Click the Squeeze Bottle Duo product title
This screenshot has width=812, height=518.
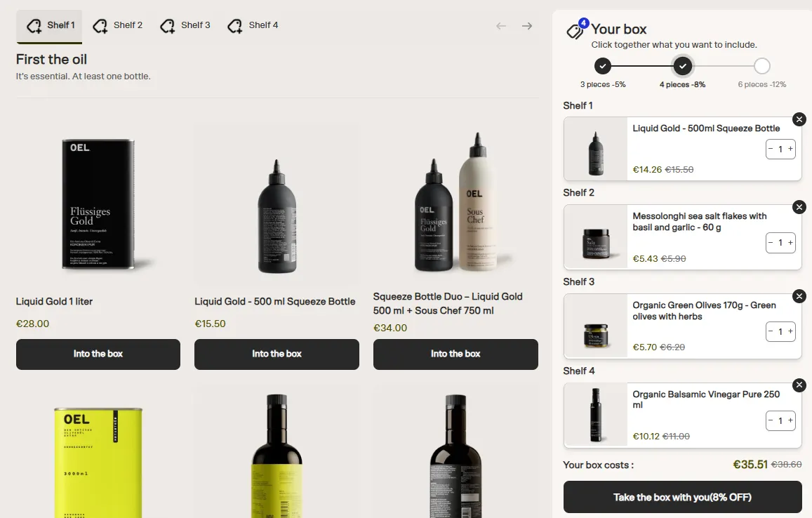448,303
